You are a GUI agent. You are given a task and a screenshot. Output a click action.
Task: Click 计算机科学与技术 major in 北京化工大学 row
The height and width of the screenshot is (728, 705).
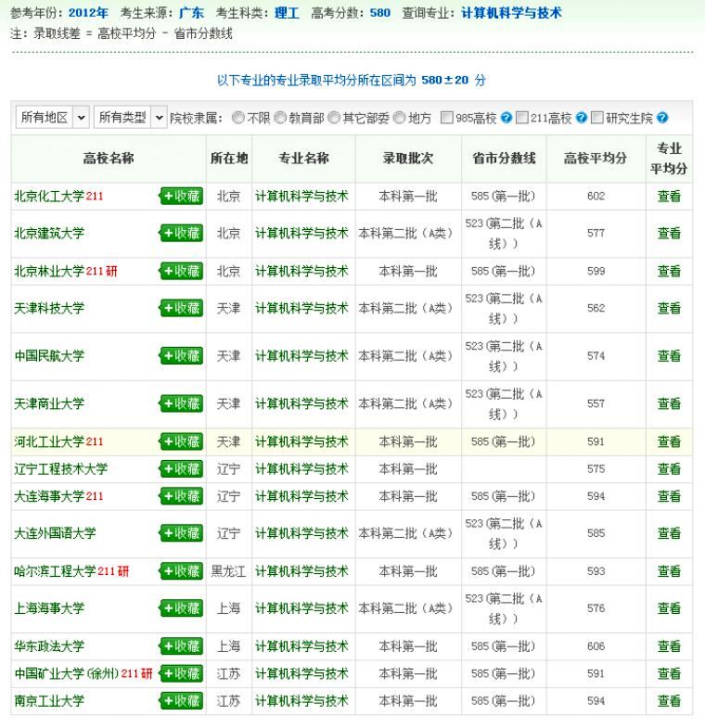point(301,196)
